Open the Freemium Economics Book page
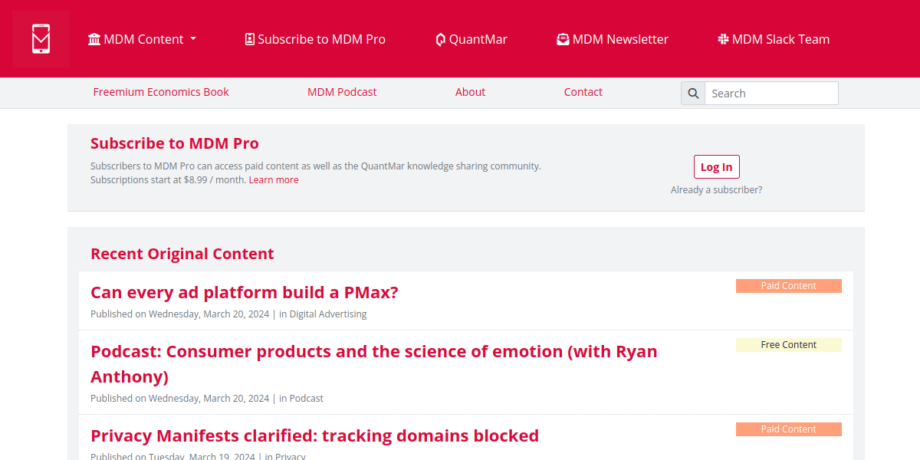Screen dimensions: 920x460 point(161,92)
